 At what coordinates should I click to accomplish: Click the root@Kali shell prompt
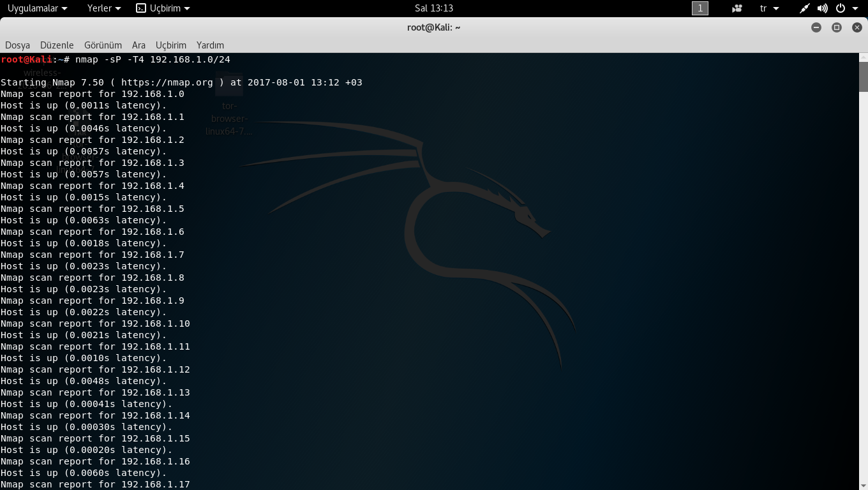pos(35,59)
